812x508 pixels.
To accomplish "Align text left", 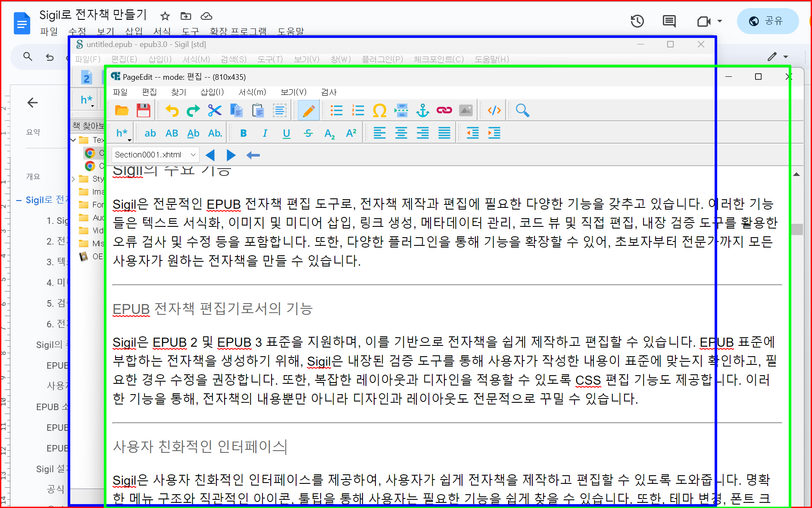I will 380,133.
